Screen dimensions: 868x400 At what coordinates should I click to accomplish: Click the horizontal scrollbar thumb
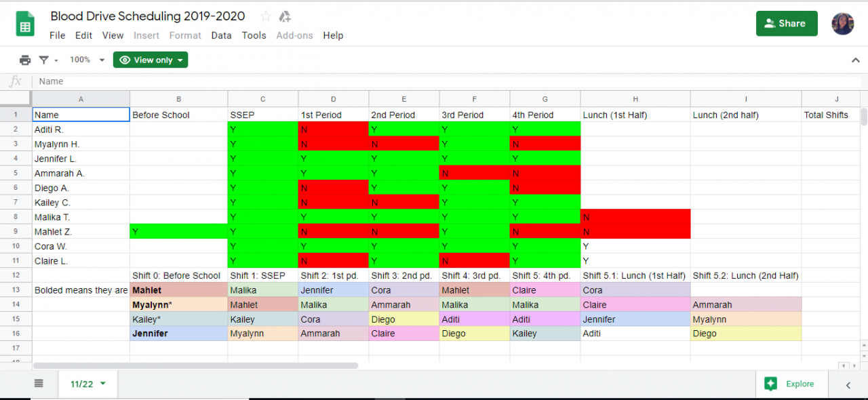(x=195, y=365)
